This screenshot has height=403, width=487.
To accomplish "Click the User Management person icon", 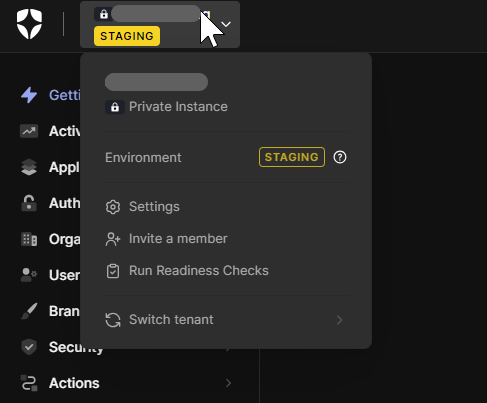I will (29, 275).
